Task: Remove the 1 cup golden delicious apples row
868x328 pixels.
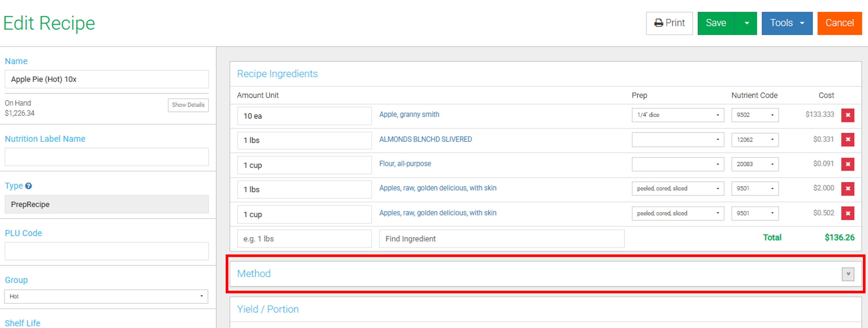Action: pos(847,213)
